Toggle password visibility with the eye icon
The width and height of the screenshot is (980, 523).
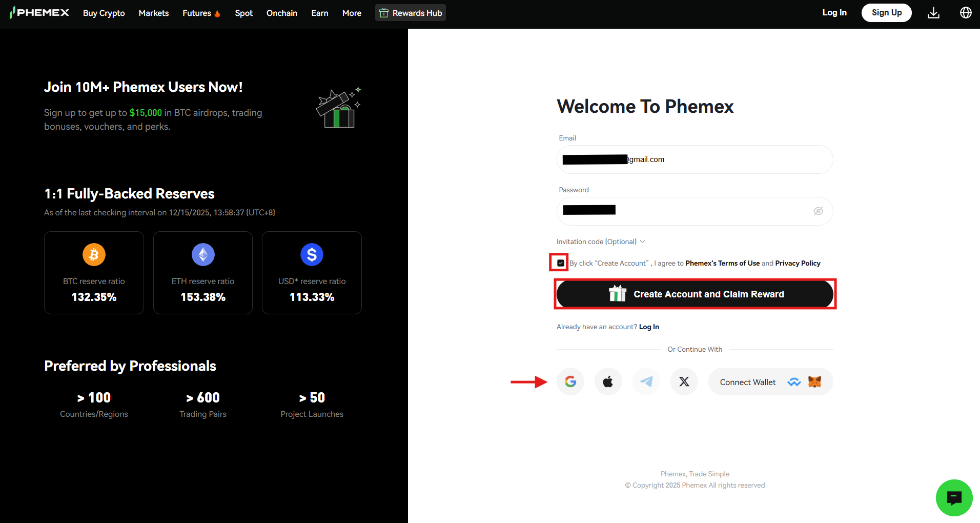818,211
